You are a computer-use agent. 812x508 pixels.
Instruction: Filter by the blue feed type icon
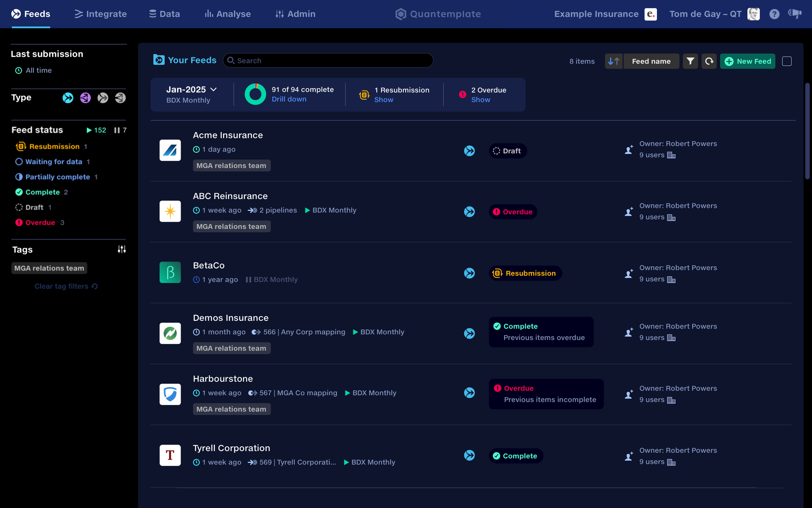click(x=68, y=98)
